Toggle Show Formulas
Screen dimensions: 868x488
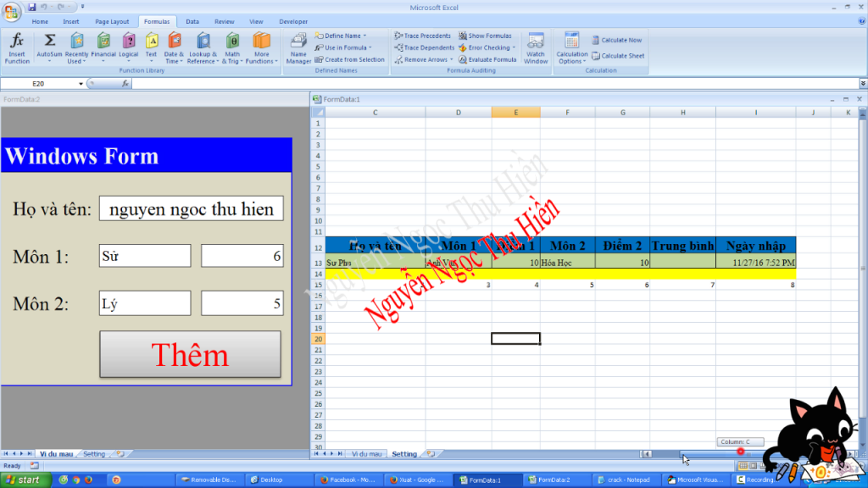coord(485,36)
